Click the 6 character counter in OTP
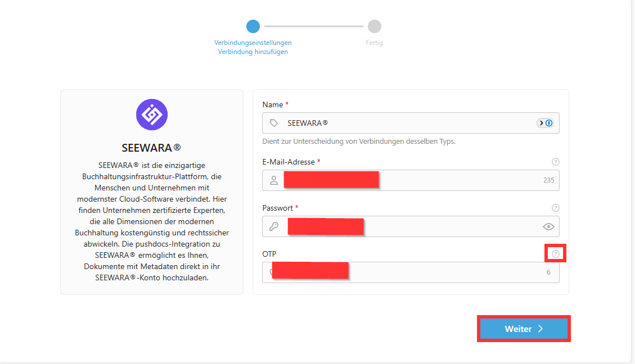This screenshot has height=364, width=635. [548, 272]
